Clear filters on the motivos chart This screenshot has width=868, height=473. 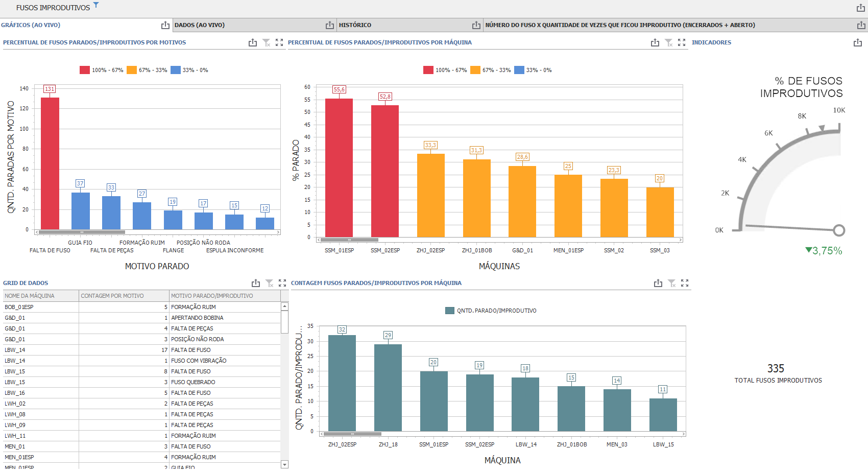click(x=266, y=43)
